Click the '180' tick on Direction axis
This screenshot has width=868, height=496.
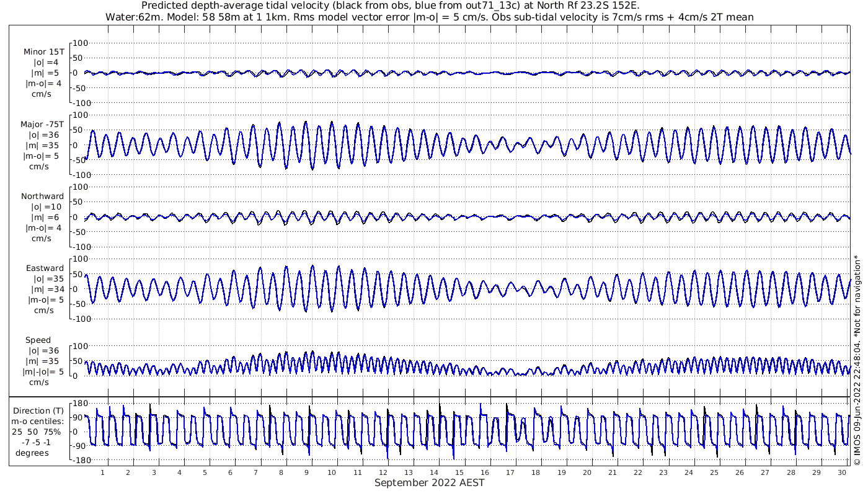(79, 404)
